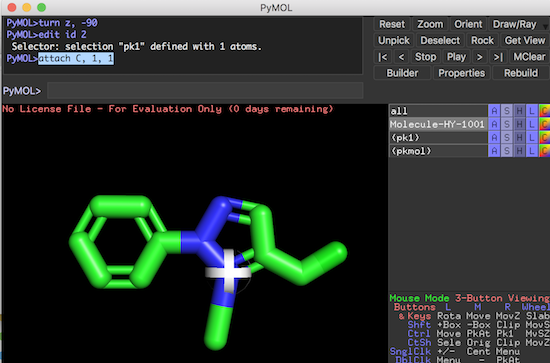Click the Orient button

(468, 24)
